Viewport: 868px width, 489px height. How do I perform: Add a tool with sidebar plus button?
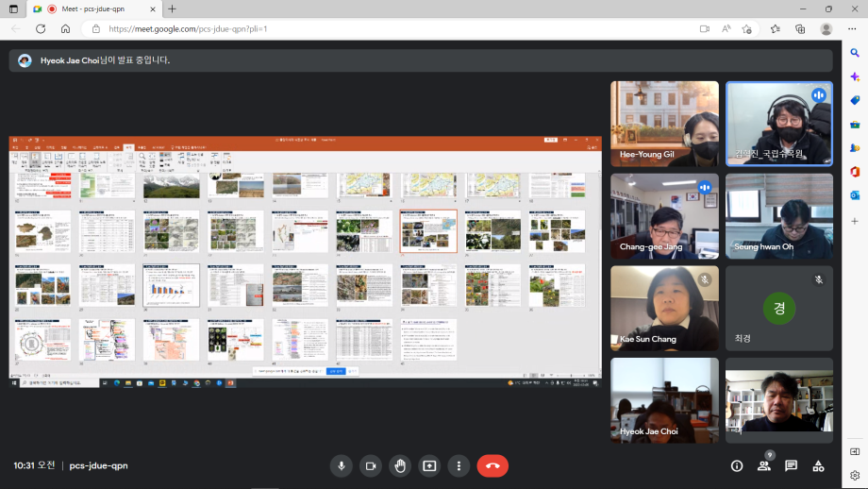coord(855,221)
